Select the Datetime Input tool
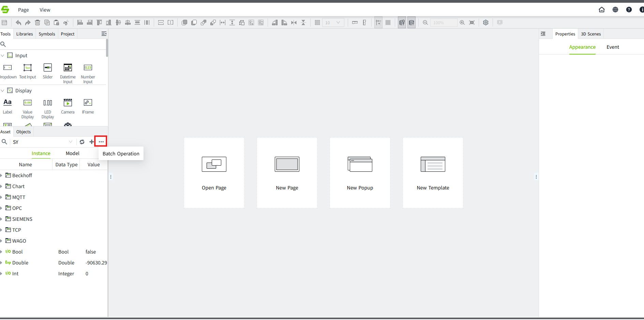Image resolution: width=644 pixels, height=320 pixels. (68, 68)
